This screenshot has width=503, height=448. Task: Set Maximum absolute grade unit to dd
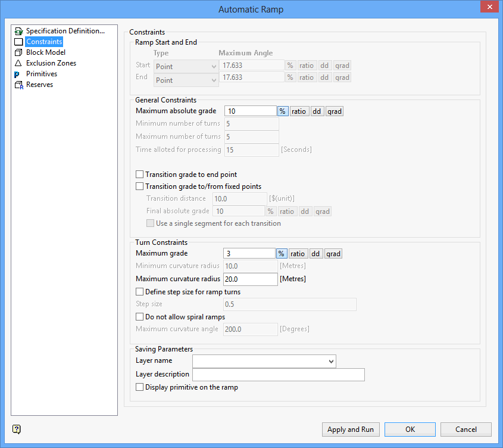point(317,111)
